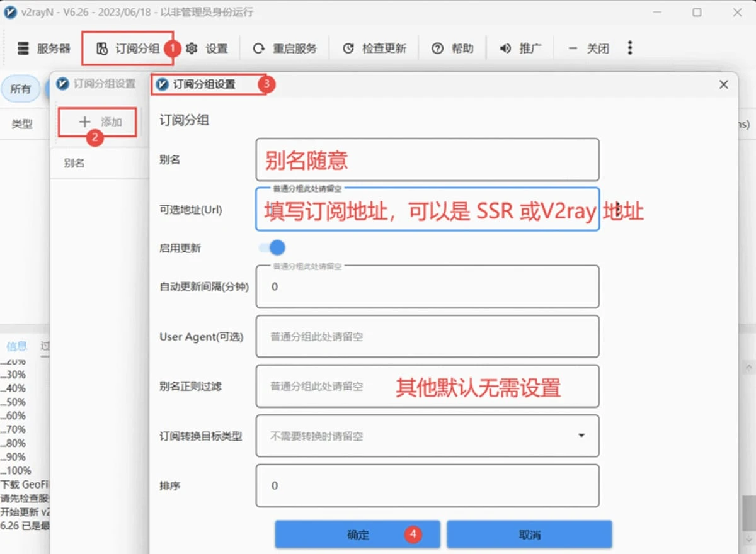
Task: Toggle the 启用更新 switch
Action: 272,248
